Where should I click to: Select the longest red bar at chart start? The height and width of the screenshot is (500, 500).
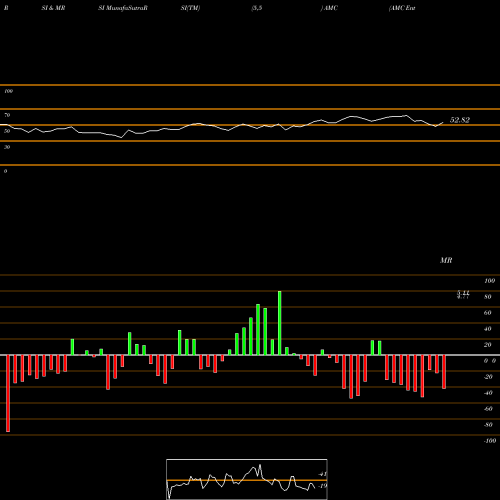pos(8,393)
